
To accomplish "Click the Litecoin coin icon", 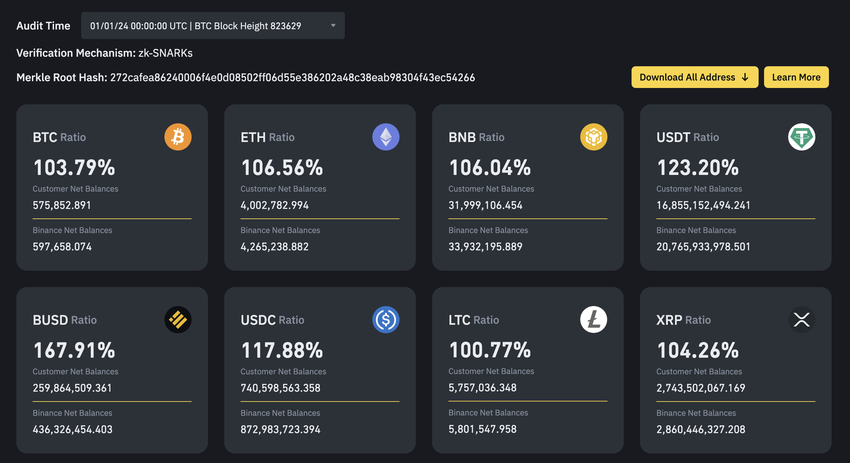I will (594, 320).
